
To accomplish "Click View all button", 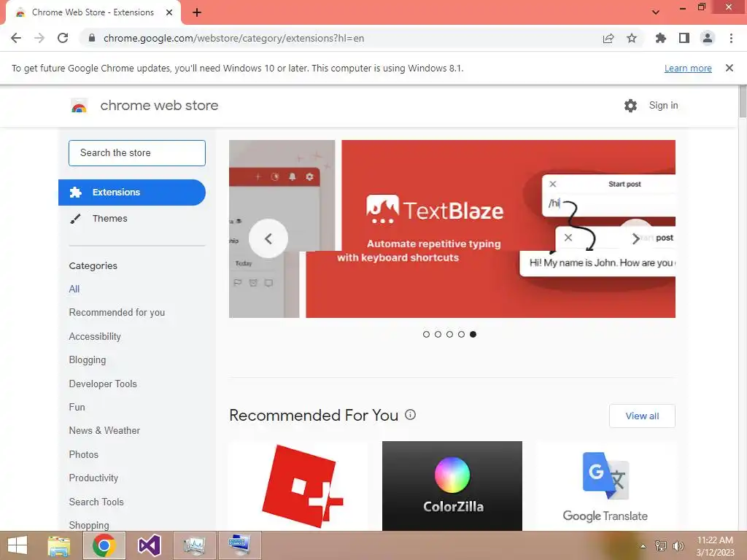I will 642,416.
